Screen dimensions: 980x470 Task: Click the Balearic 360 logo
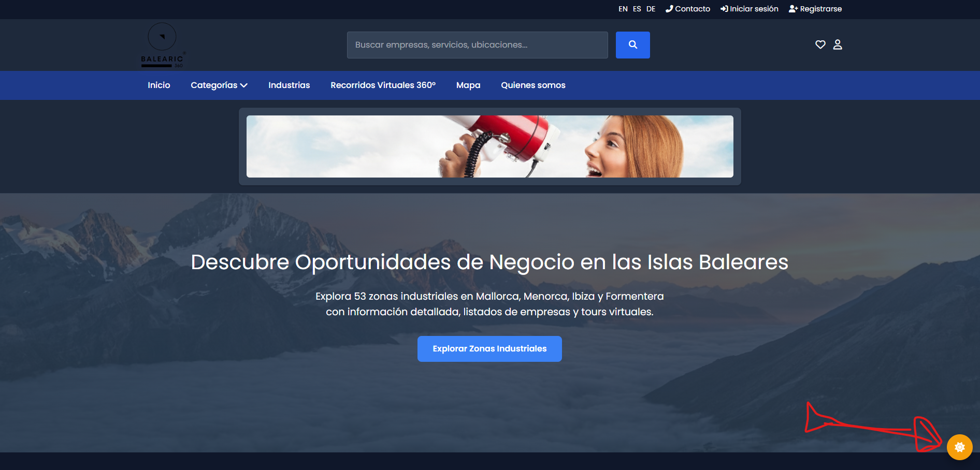pos(162,45)
